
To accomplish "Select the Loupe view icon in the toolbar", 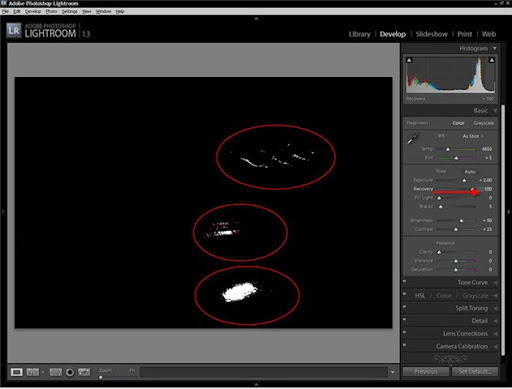I will tap(16, 372).
